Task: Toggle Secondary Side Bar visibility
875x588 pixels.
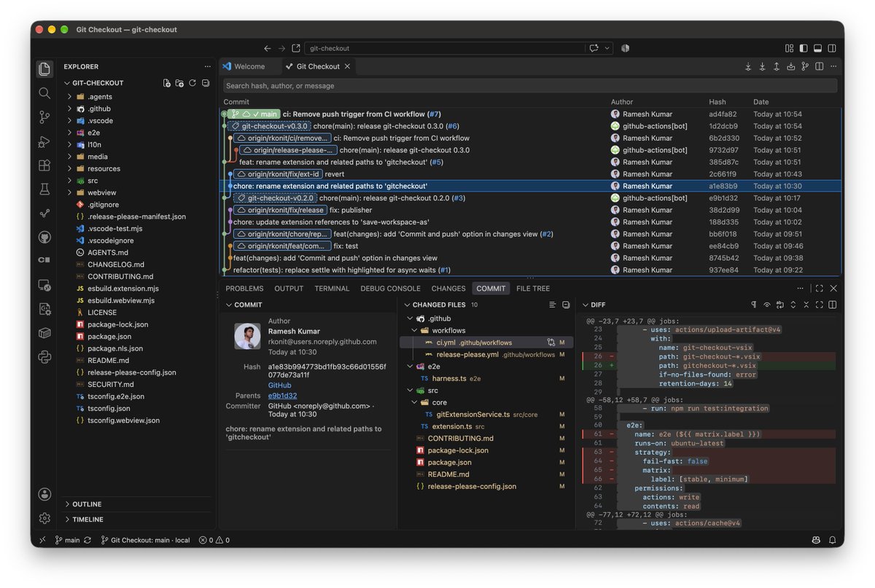Action: (832, 48)
